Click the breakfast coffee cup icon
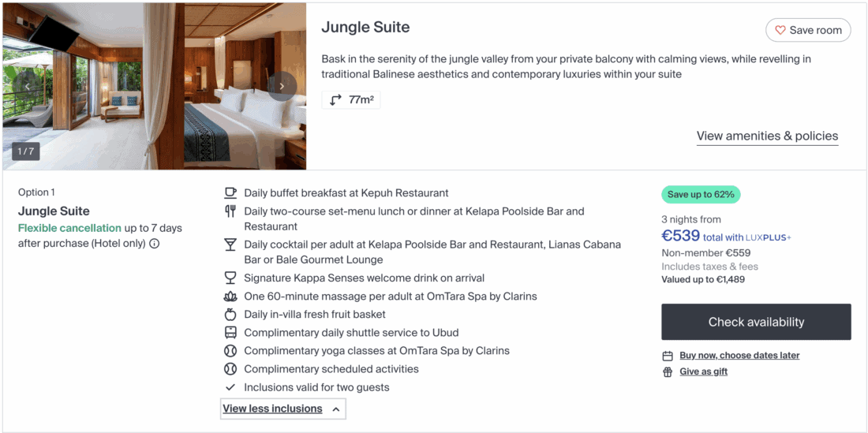 tap(230, 192)
